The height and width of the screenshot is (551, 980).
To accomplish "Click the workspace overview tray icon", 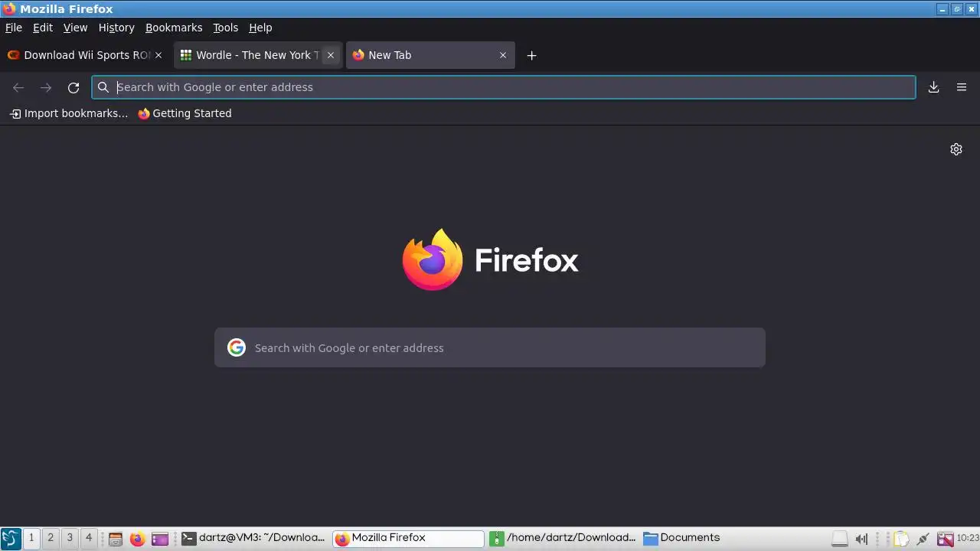I will 946,539.
